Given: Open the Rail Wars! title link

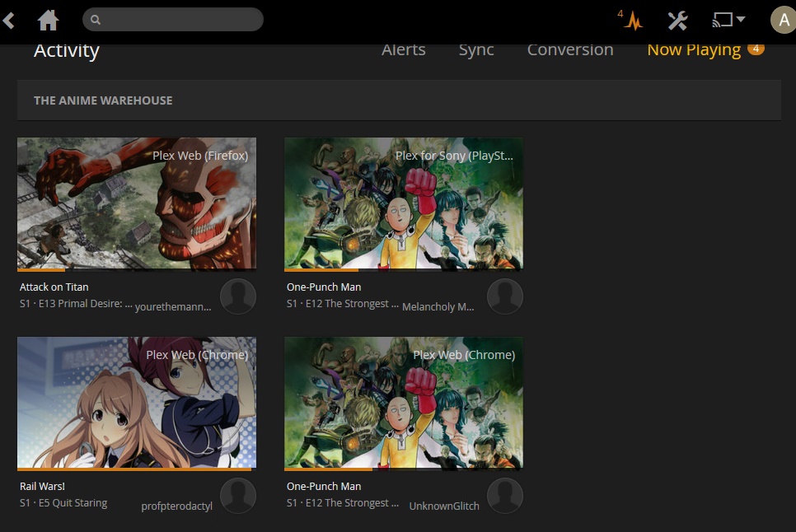Looking at the screenshot, I should pos(42,487).
